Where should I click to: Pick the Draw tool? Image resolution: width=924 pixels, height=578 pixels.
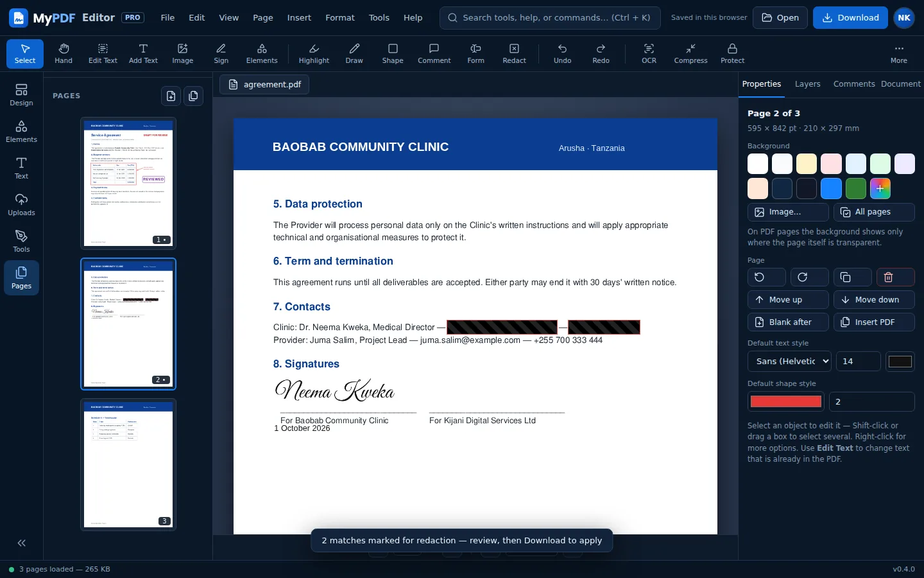(354, 53)
